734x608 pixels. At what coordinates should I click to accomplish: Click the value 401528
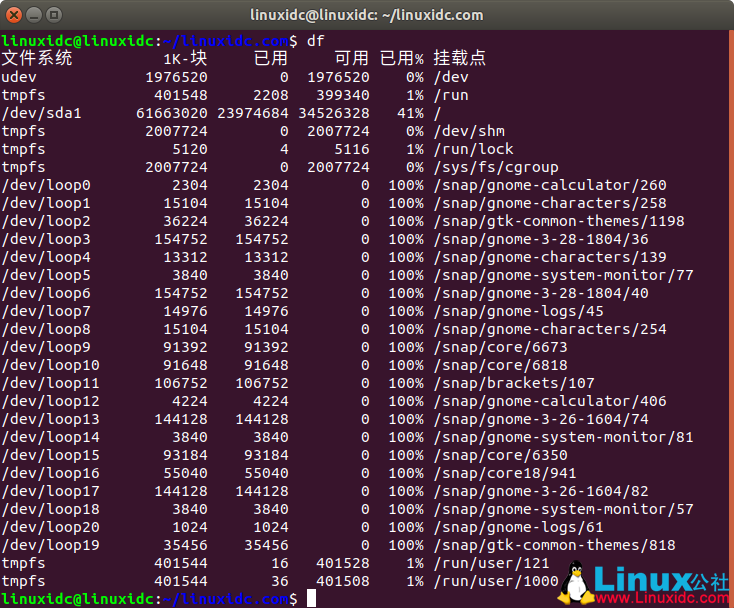pyautogui.click(x=343, y=563)
